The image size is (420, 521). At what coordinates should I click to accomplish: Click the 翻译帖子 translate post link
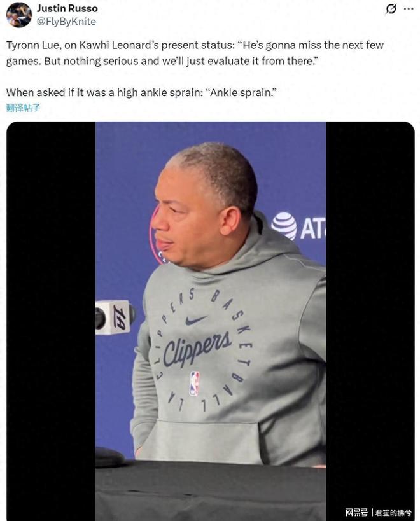pyautogui.click(x=24, y=108)
